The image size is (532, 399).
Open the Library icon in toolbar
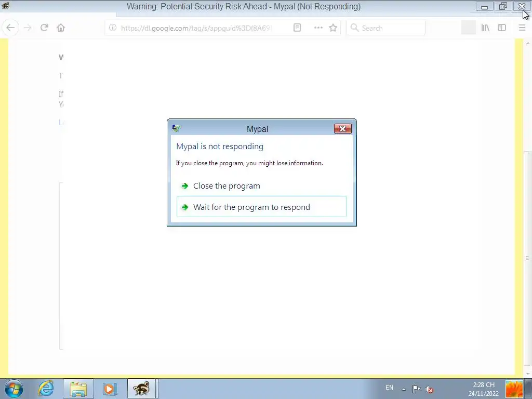(485, 28)
